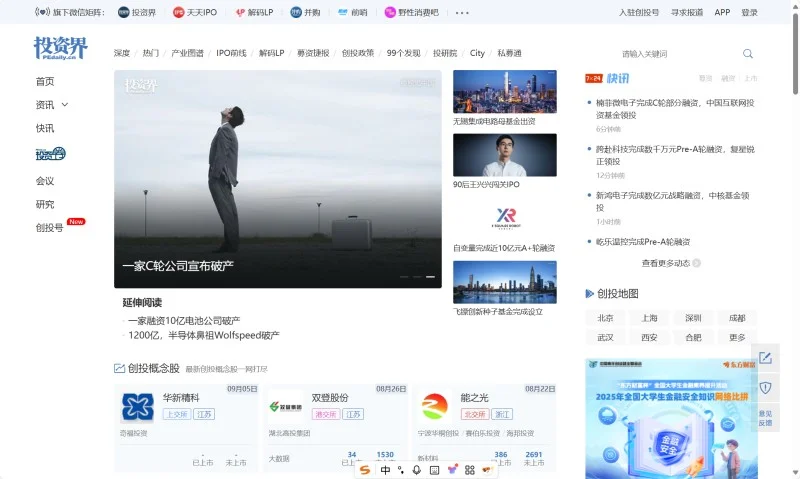Viewport: 800px width, 479px height.
Task: Open 会议 in left sidebar
Action: (45, 181)
